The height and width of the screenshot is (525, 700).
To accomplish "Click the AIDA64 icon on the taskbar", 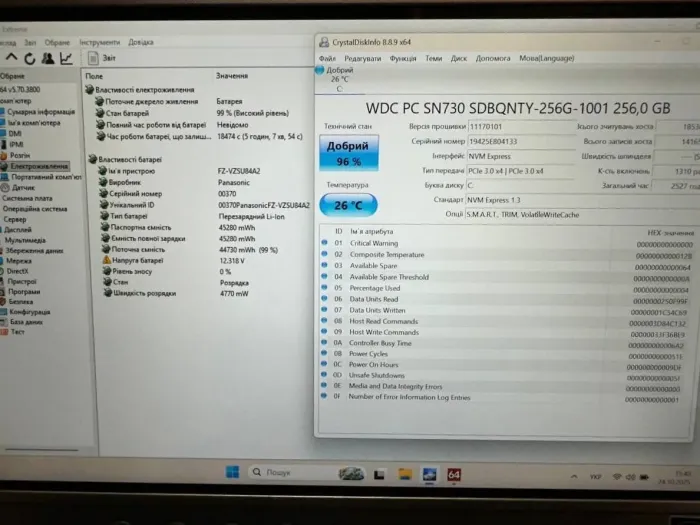I will pyautogui.click(x=454, y=473).
